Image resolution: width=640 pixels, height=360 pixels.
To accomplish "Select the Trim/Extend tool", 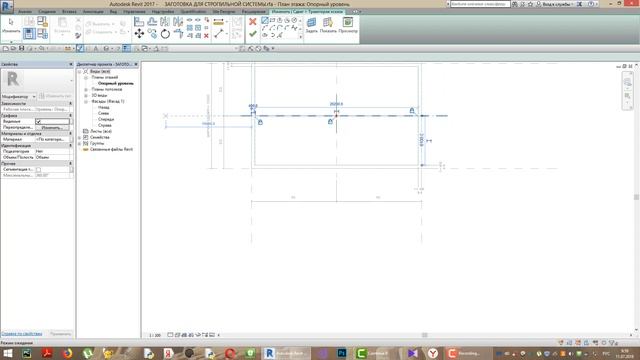I will pos(178,34).
